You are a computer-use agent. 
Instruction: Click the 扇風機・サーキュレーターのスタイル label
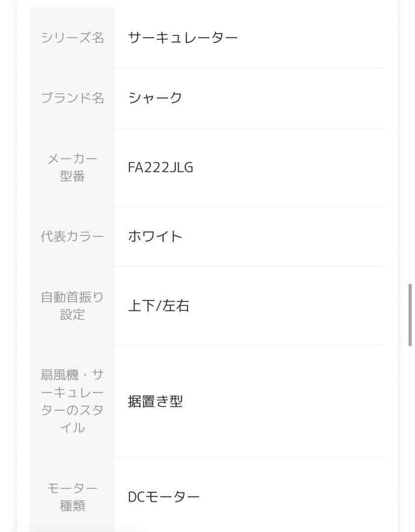tap(72, 401)
